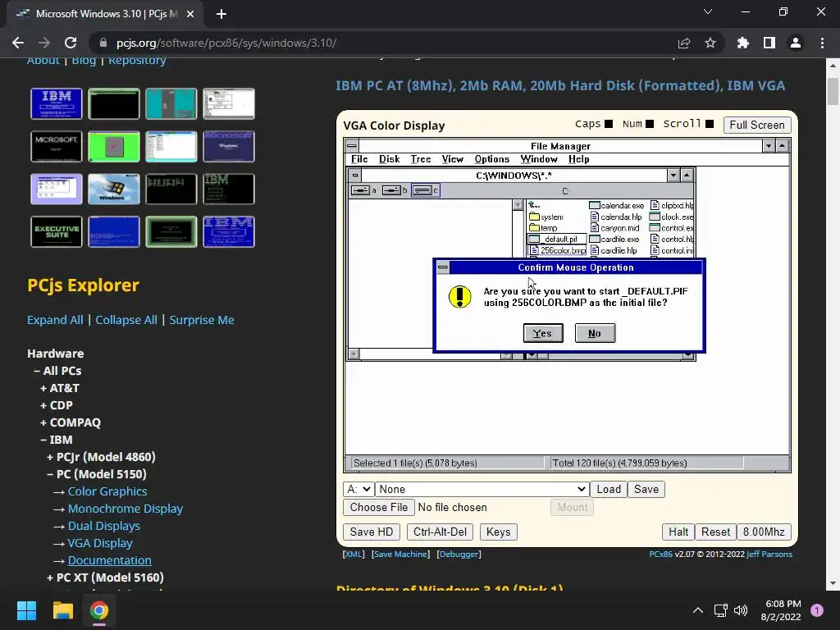Click Yes in the confirm dialog

[543, 333]
